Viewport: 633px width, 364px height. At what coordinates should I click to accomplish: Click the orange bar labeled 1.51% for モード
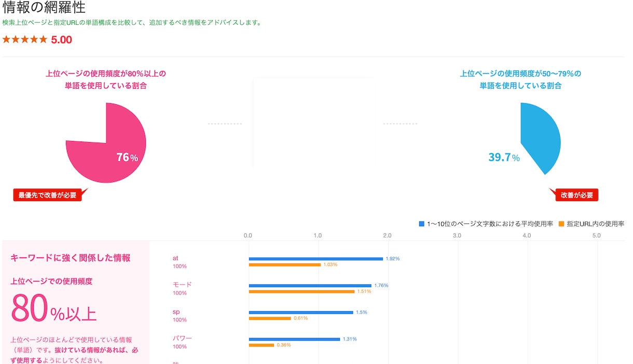click(x=301, y=291)
